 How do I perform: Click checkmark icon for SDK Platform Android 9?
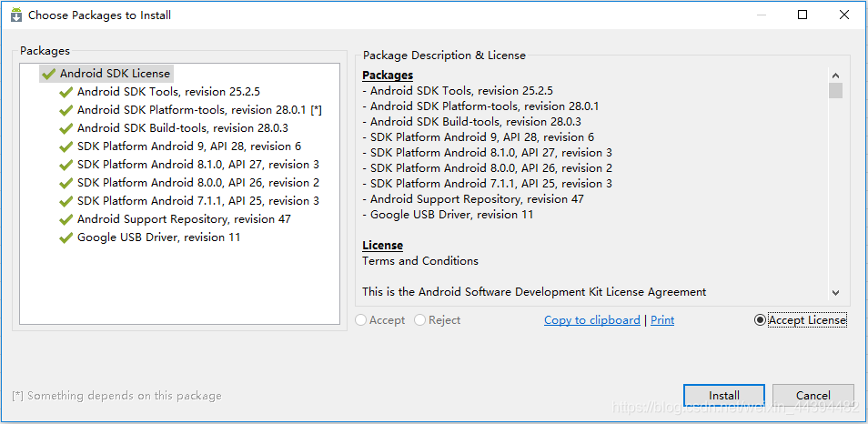pyautogui.click(x=66, y=146)
